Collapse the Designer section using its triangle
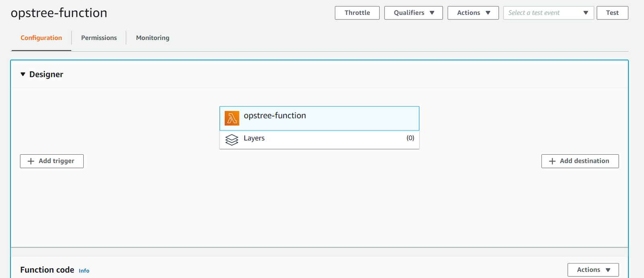Viewport: 644px width, 278px height. (23, 74)
